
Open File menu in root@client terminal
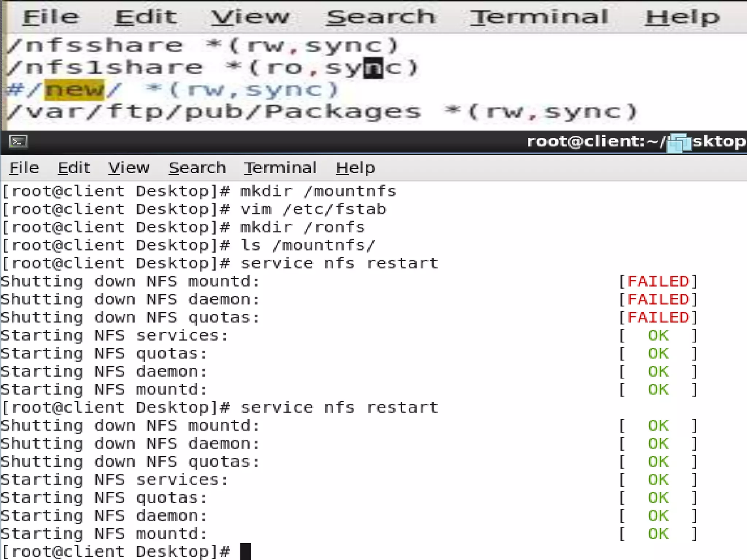point(24,168)
